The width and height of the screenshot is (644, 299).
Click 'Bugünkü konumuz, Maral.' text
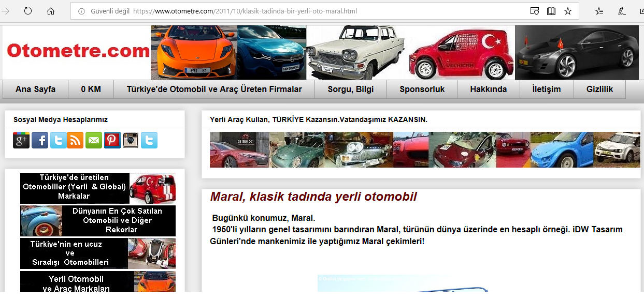point(264,218)
